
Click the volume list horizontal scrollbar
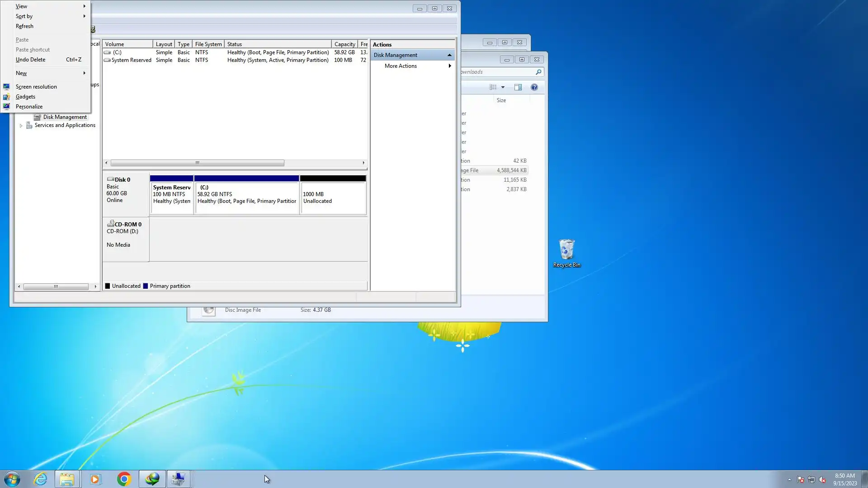coord(198,163)
